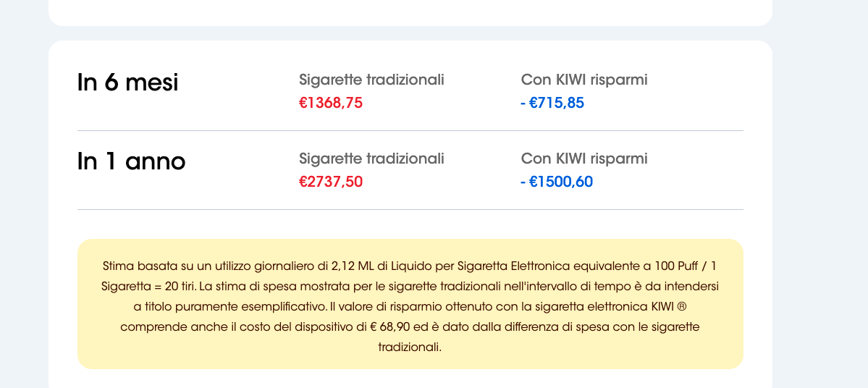Click "Con KIWI risparmi" label in 6 mesi row
This screenshot has height=388, width=868.
584,80
